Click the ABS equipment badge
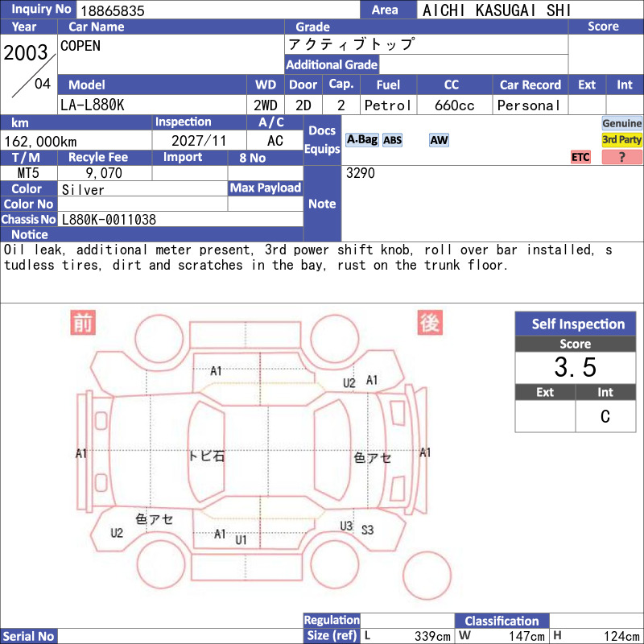The width and height of the screenshot is (644, 644). (392, 140)
